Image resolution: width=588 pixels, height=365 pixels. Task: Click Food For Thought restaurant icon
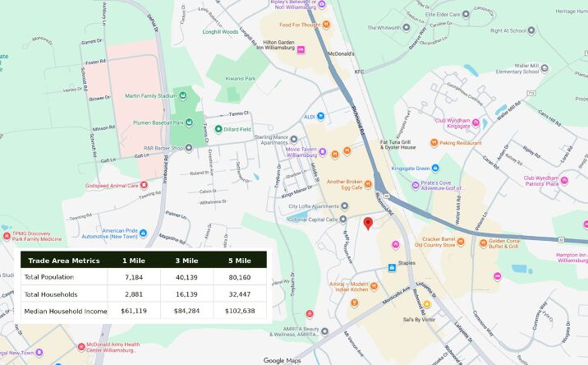tap(326, 25)
